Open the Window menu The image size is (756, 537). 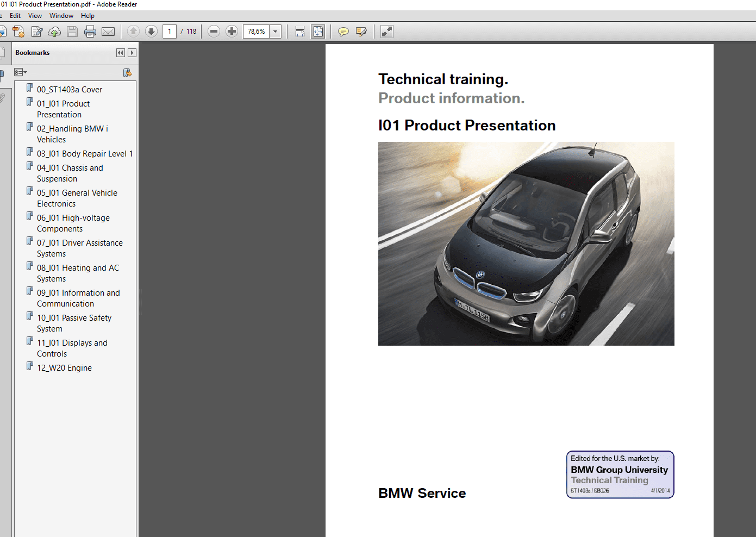[61, 16]
